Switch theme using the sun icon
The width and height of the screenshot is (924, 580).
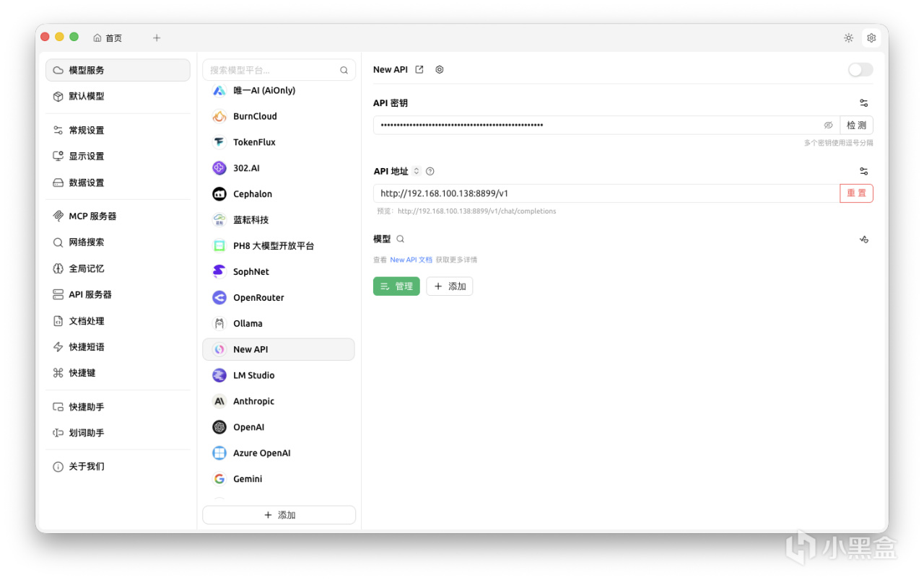(849, 38)
